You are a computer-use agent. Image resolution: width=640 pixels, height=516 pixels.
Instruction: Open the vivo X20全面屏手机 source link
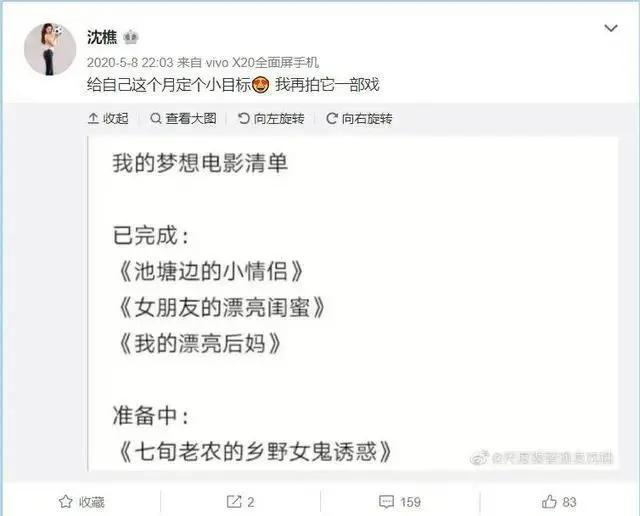(262, 62)
